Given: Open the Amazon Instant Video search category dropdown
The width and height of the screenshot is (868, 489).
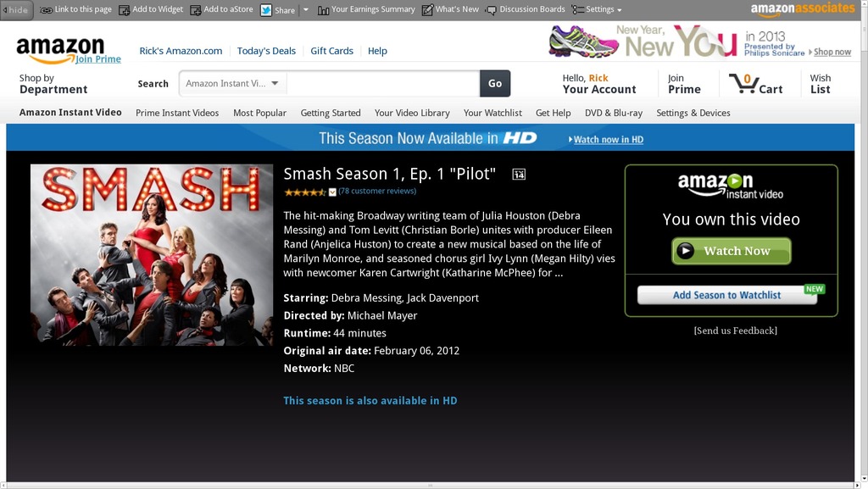Looking at the screenshot, I should pos(232,84).
